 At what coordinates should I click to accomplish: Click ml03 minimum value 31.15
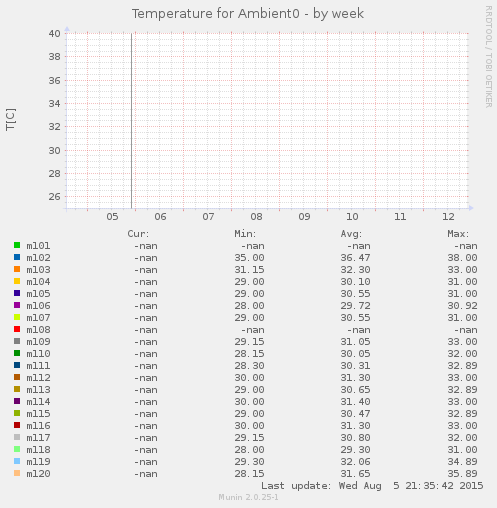(249, 270)
